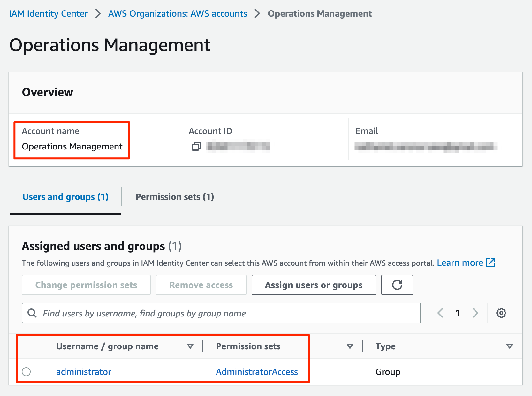Screen dimensions: 532x396
Task: Copy the Account ID using copy icon
Action: (x=196, y=147)
